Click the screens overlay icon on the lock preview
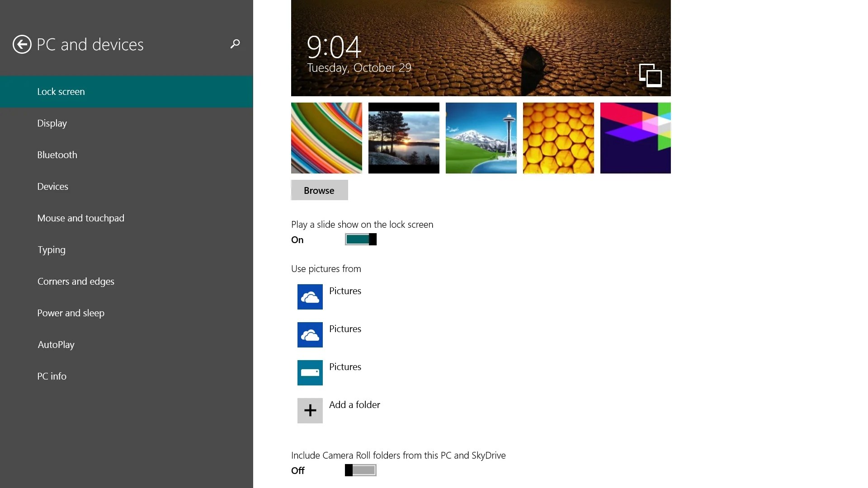The height and width of the screenshot is (488, 868). click(650, 75)
